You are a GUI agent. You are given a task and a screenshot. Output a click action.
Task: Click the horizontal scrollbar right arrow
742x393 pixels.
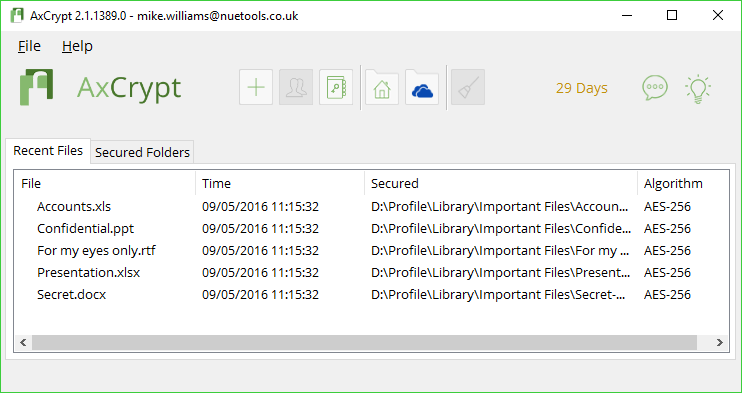pos(720,342)
